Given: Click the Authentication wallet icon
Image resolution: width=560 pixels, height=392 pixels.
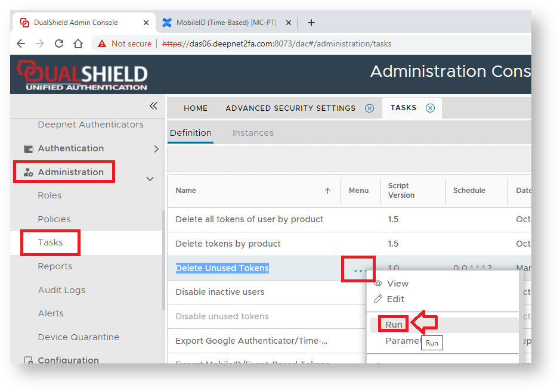Looking at the screenshot, I should pyautogui.click(x=29, y=148).
